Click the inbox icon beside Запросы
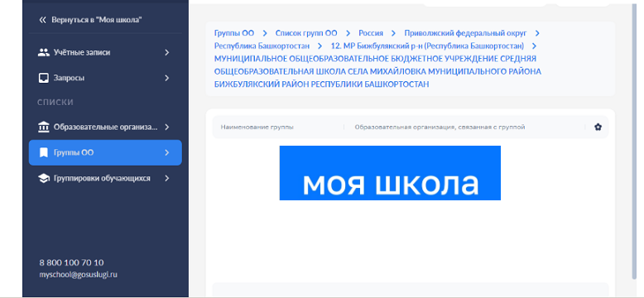Viewport: 644px width, 298px height. coord(44,78)
